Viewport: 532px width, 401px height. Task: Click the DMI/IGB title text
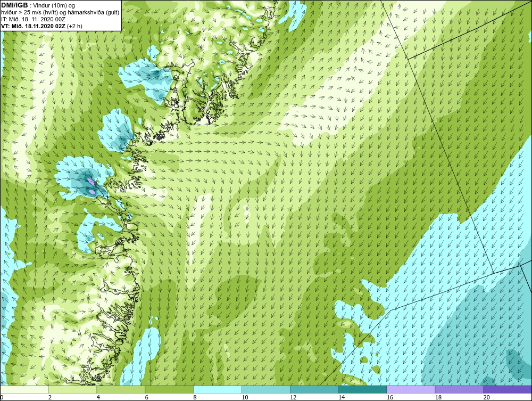(x=14, y=5)
